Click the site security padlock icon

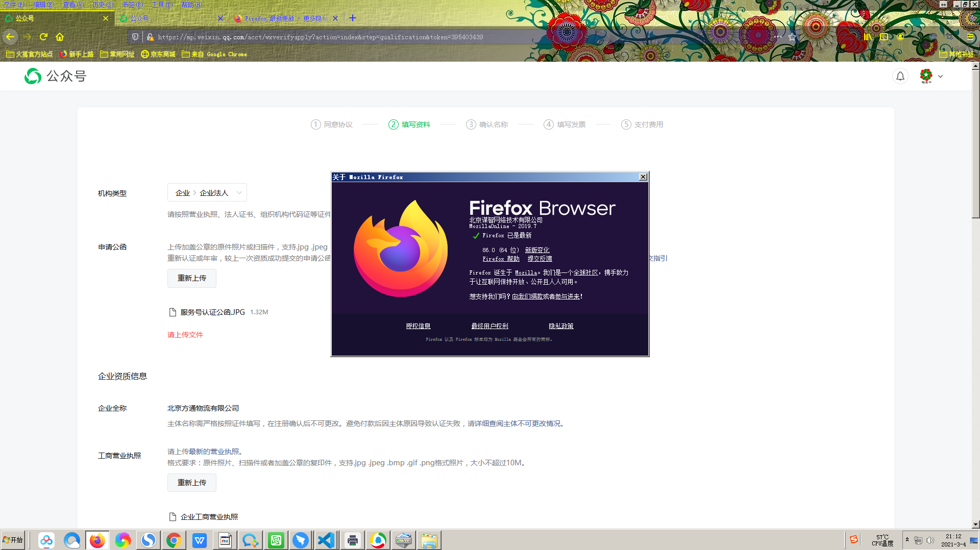[x=150, y=37]
